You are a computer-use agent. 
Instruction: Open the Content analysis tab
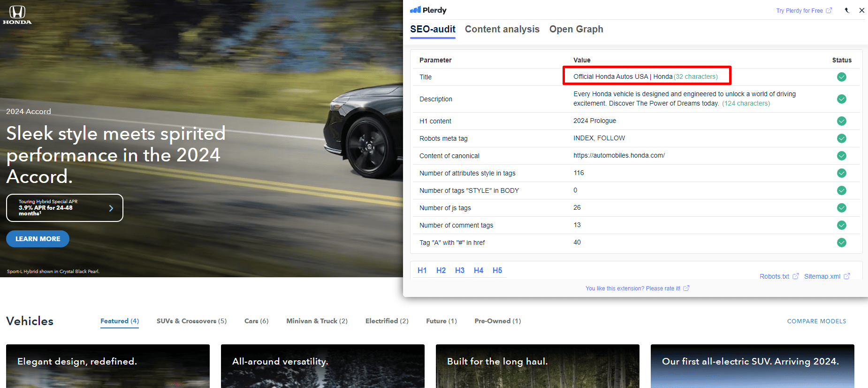[502, 29]
